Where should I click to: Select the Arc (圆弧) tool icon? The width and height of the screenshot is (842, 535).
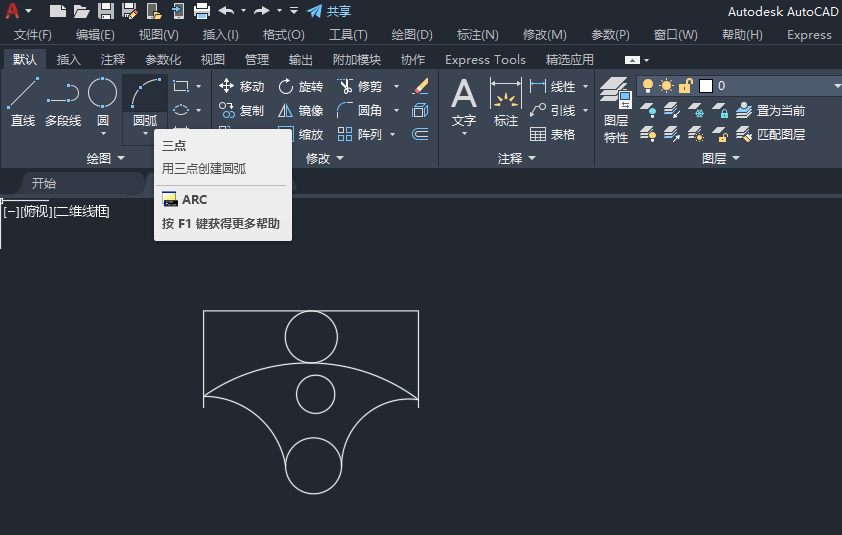click(x=146, y=92)
